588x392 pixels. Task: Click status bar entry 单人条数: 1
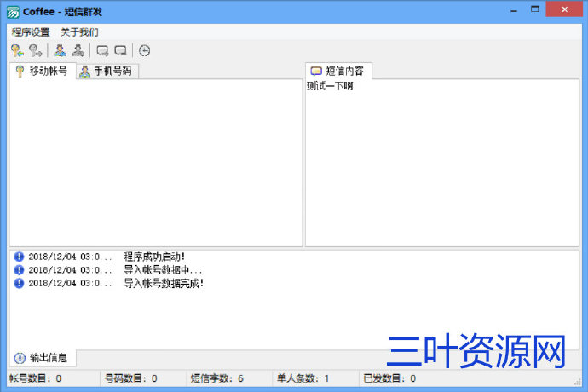pos(303,378)
